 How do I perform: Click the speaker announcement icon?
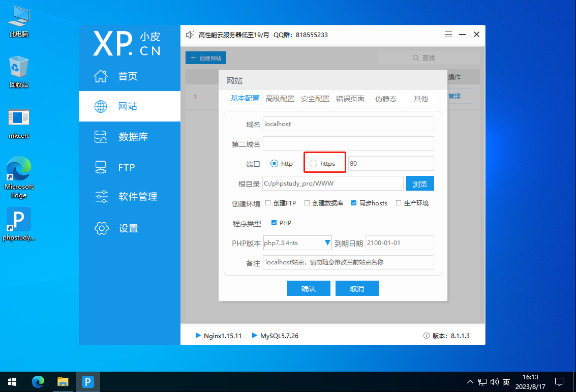[190, 35]
